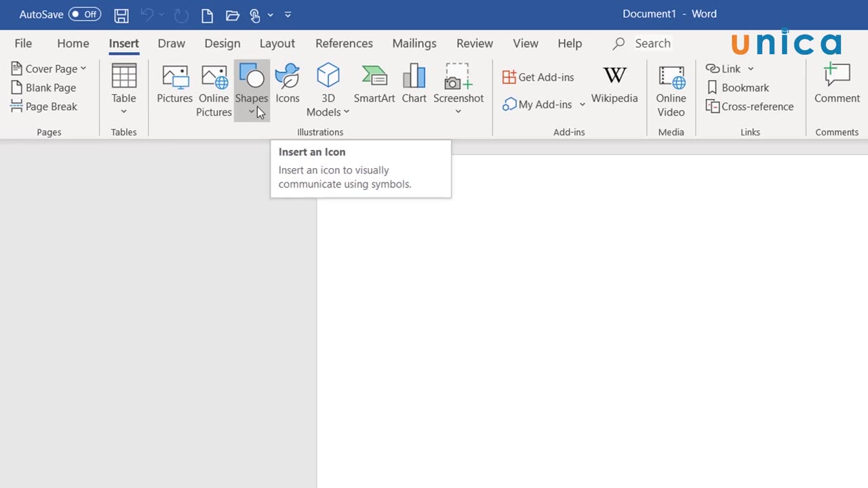The height and width of the screenshot is (488, 868).
Task: Open the Undo history dropdown arrow
Action: click(x=161, y=14)
